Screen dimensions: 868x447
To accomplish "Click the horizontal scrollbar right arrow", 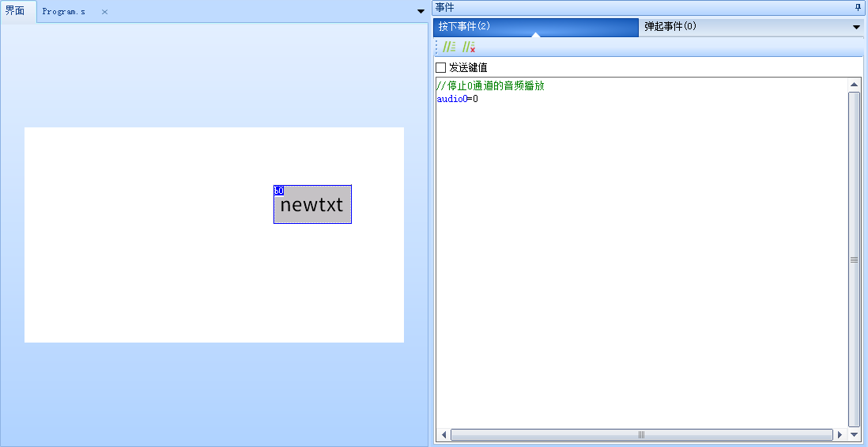I will (x=840, y=434).
